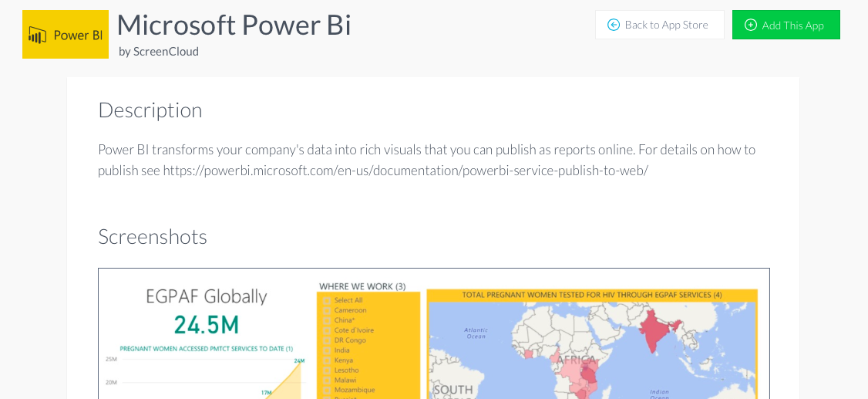The width and height of the screenshot is (868, 399).
Task: Click the back arrow icon in Back to App Store
Action: (x=614, y=25)
